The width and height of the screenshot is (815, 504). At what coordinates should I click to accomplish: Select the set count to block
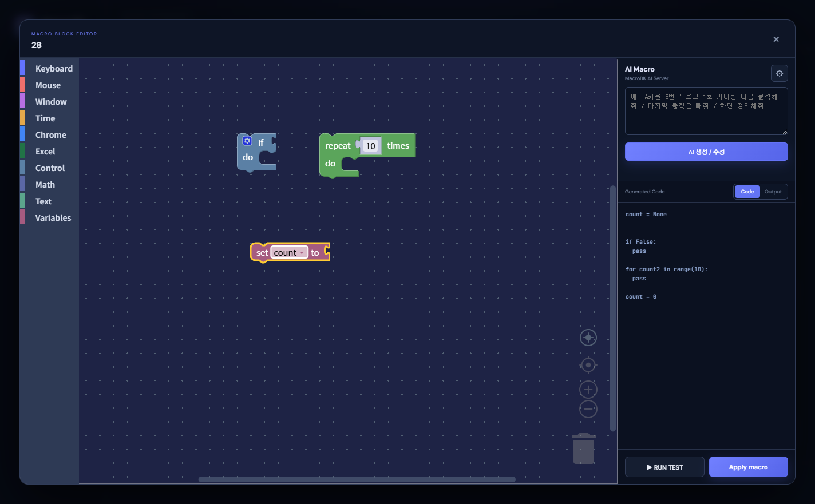(260, 252)
